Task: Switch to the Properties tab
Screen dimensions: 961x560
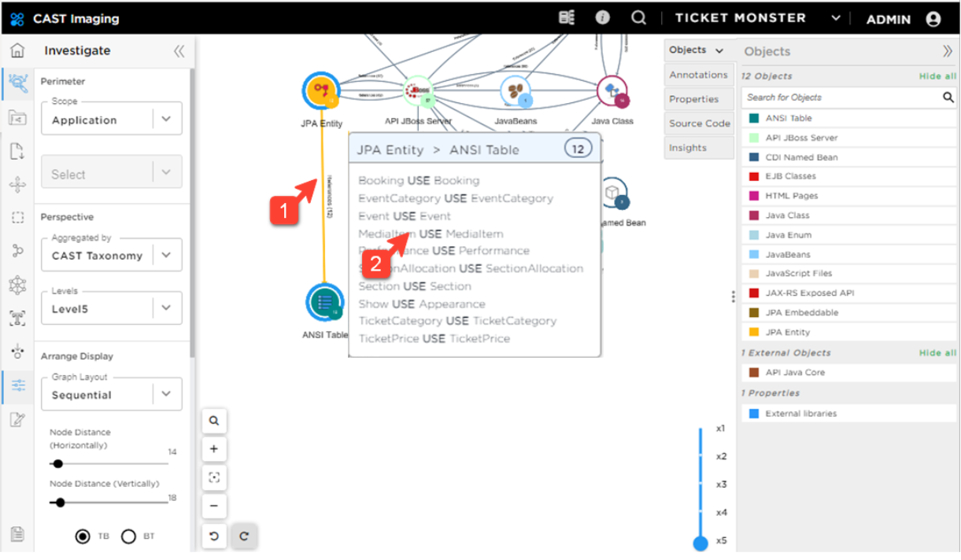Action: [698, 99]
